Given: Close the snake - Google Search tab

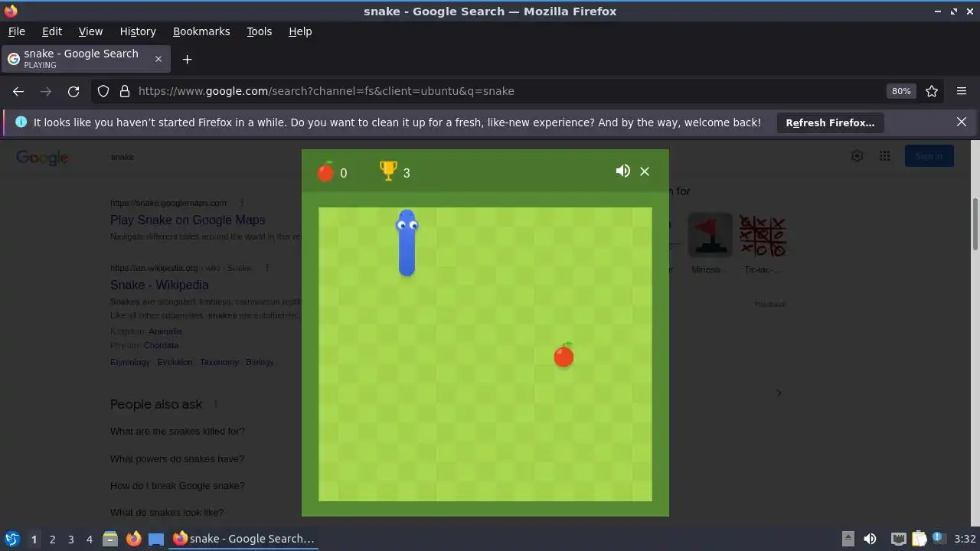Looking at the screenshot, I should (158, 59).
